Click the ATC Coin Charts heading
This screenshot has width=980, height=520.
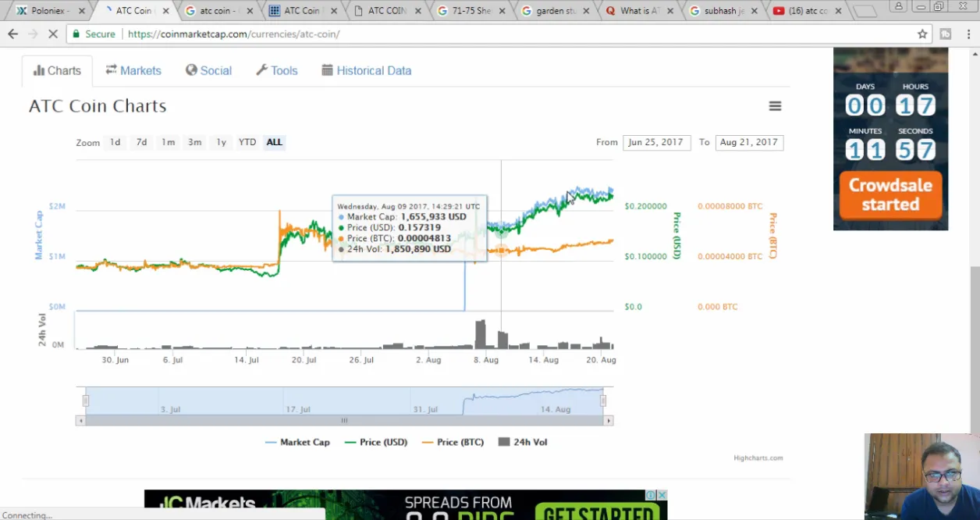(98, 106)
